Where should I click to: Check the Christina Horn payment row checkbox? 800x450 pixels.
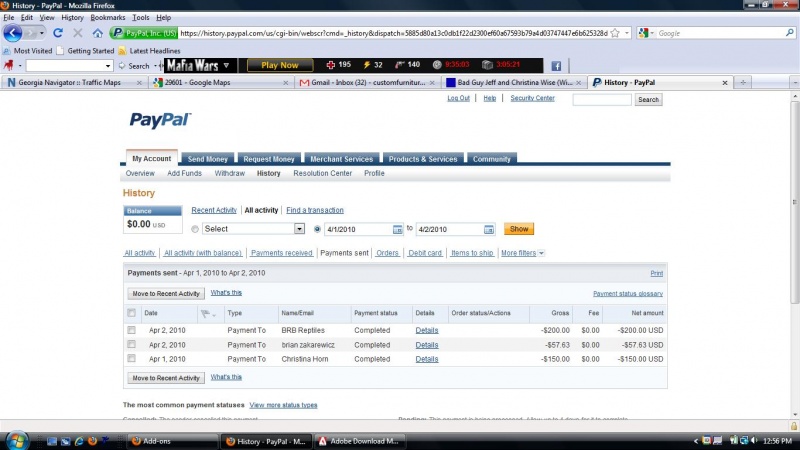tap(132, 359)
